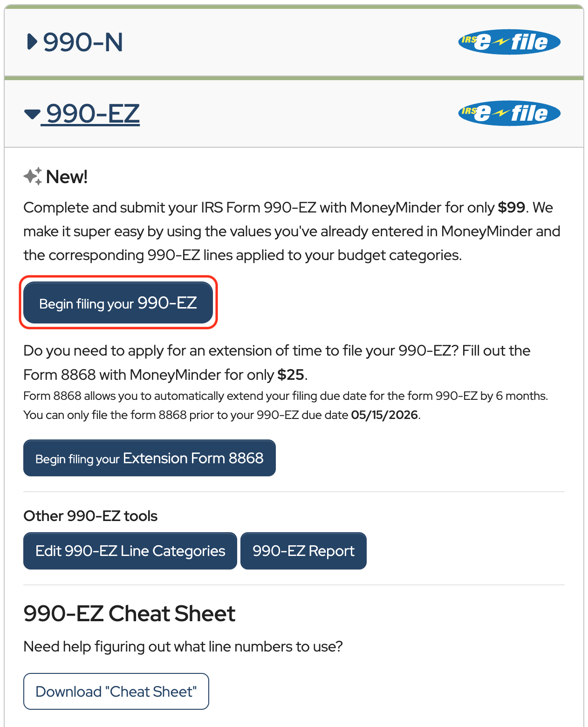Screen dimensions: 588x727
Task: Select the bold $99 price
Action: (511, 207)
